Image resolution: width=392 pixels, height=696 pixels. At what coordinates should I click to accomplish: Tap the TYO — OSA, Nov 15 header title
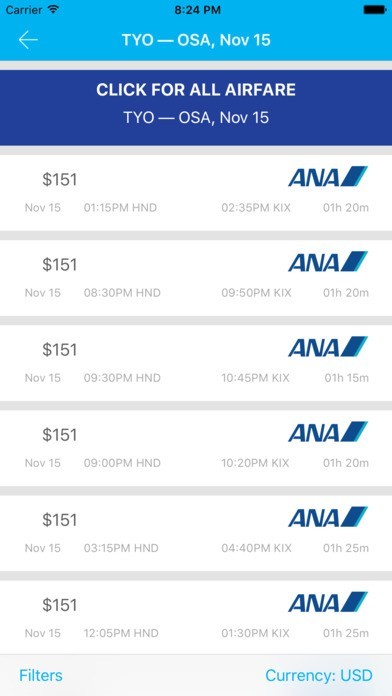196,40
